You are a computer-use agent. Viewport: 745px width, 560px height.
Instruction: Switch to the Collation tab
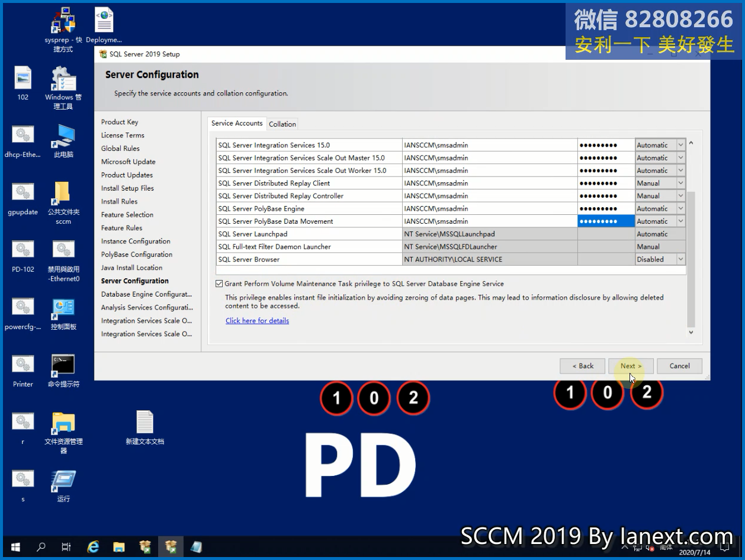click(282, 124)
